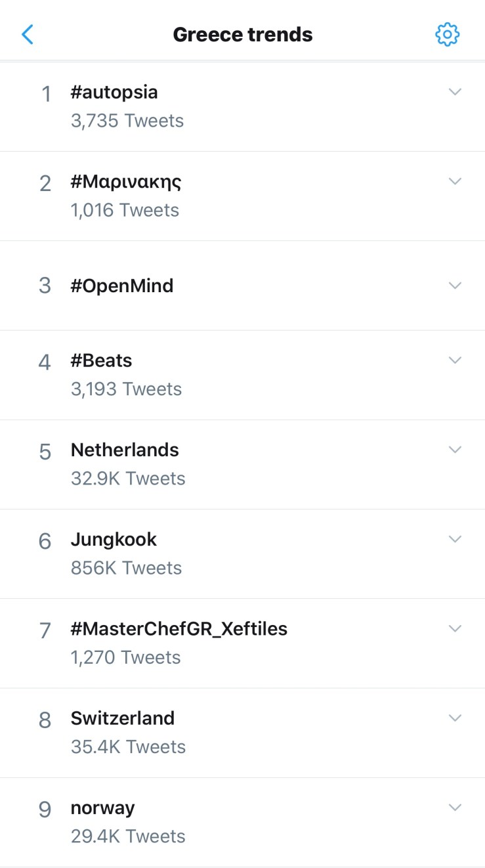Screen dimensions: 485x868
Task: Open chevron options for Netherlands trend
Action: click(455, 450)
